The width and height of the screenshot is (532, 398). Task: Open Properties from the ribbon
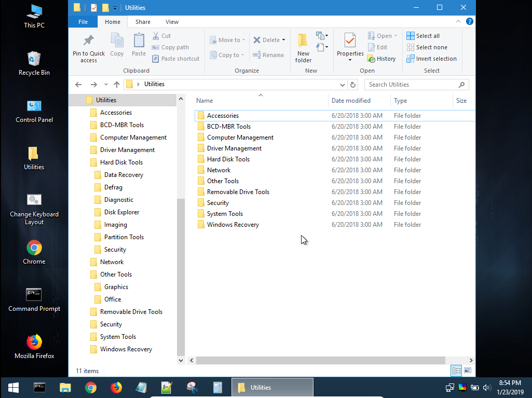coord(350,41)
